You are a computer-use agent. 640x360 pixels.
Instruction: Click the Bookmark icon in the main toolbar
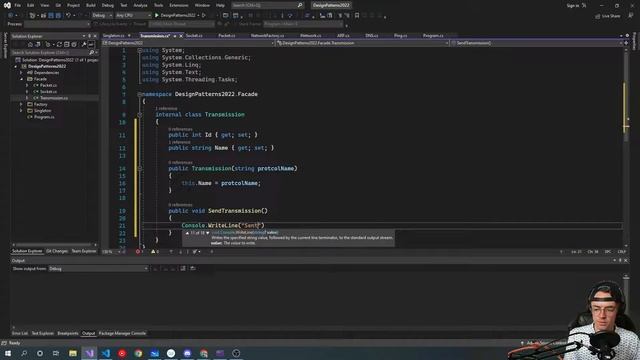(357, 16)
